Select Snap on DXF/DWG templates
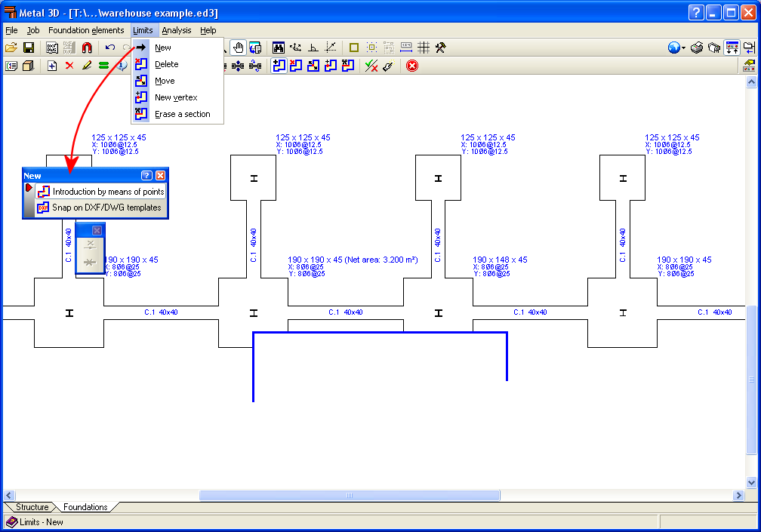The height and width of the screenshot is (532, 761). 100,208
